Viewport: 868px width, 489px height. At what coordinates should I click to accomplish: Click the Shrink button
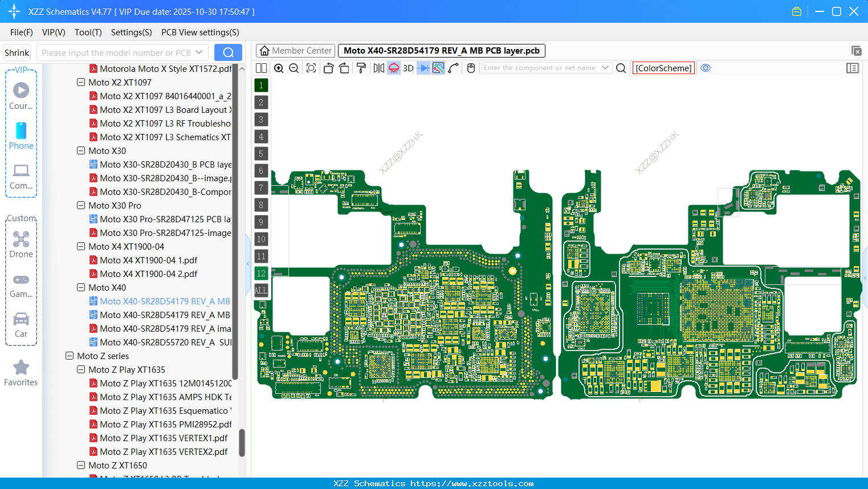click(17, 52)
